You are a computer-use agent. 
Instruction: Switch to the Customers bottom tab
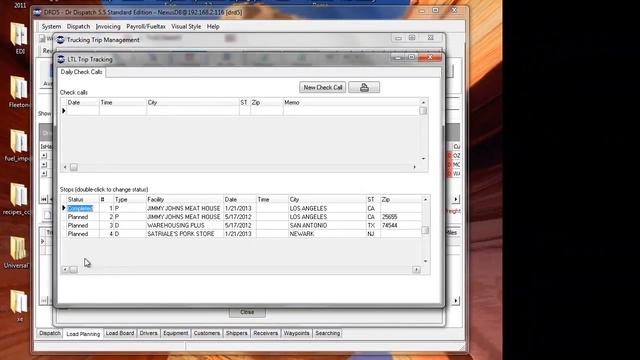coord(207,333)
